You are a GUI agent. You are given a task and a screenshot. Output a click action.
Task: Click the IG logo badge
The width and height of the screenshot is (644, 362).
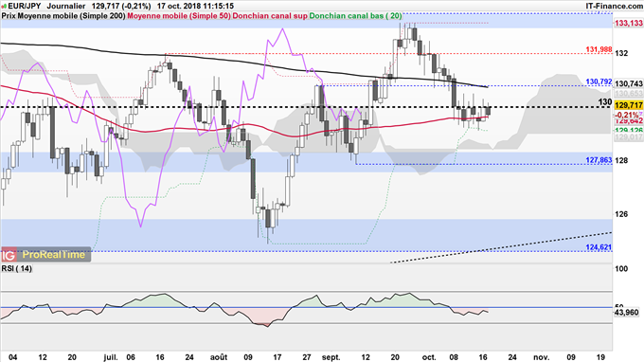tap(9, 255)
